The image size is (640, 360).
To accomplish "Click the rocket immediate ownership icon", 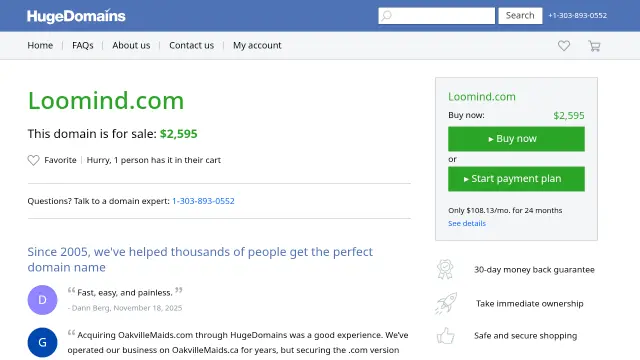I will (x=446, y=303).
